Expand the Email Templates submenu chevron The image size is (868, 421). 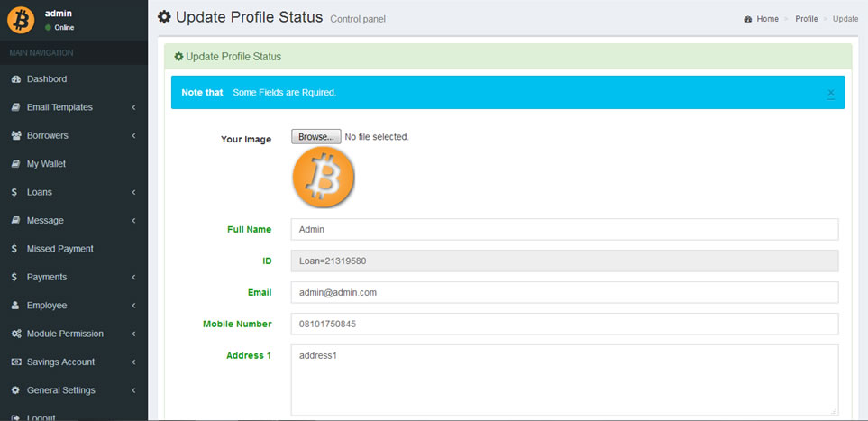[133, 108]
